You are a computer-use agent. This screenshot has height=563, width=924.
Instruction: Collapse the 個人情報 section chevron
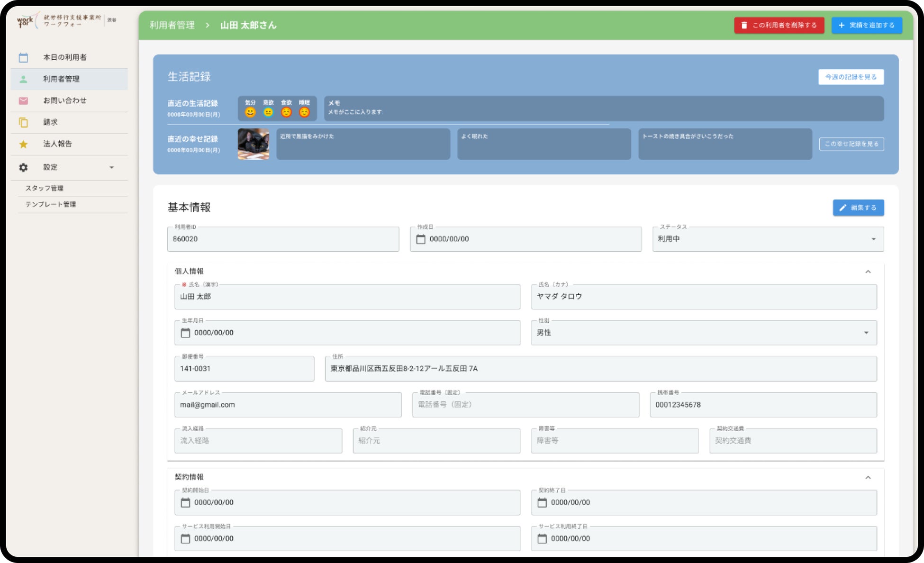(868, 272)
